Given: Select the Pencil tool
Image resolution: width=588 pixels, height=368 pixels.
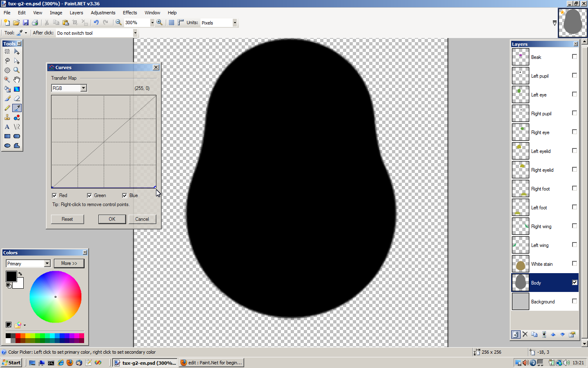Looking at the screenshot, I should [x=7, y=108].
